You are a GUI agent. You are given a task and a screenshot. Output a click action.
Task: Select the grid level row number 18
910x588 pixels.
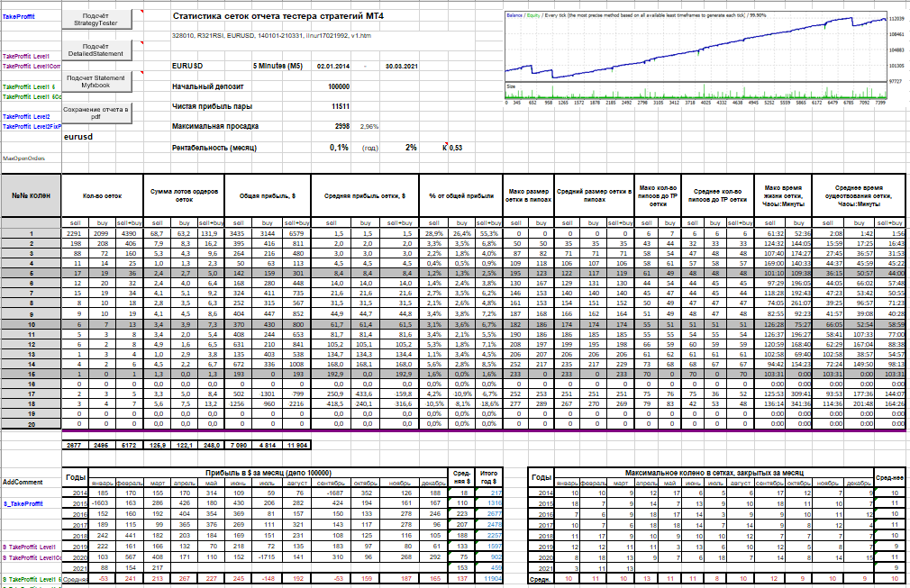pos(32,403)
